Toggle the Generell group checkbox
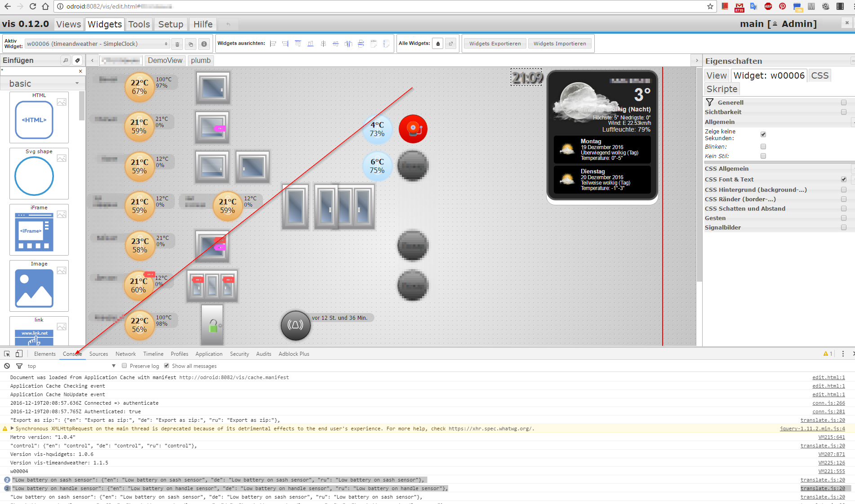This screenshot has width=855, height=504. (844, 102)
